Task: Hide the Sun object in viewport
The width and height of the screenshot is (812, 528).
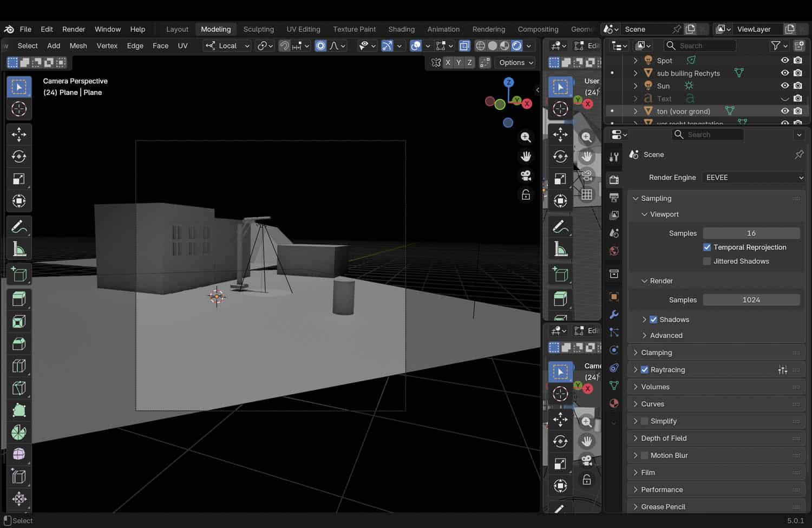Action: (x=784, y=86)
